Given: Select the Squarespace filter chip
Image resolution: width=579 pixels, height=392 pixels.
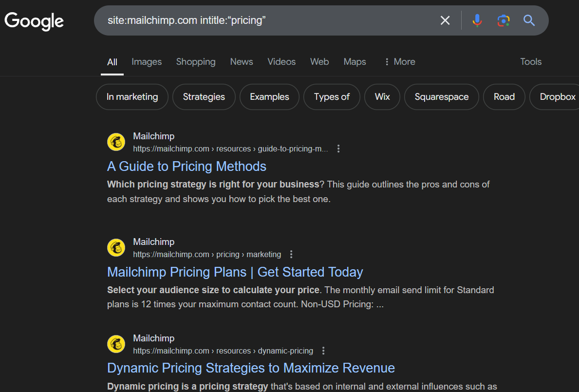Looking at the screenshot, I should pos(441,97).
